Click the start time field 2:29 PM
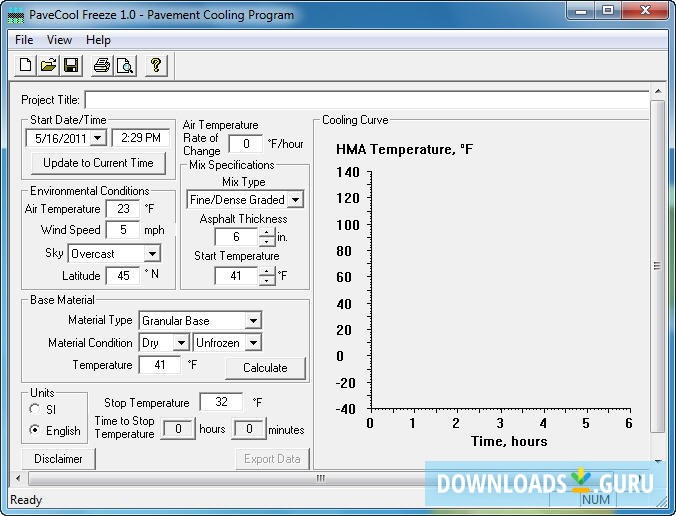Image resolution: width=676 pixels, height=516 pixels. tap(141, 138)
